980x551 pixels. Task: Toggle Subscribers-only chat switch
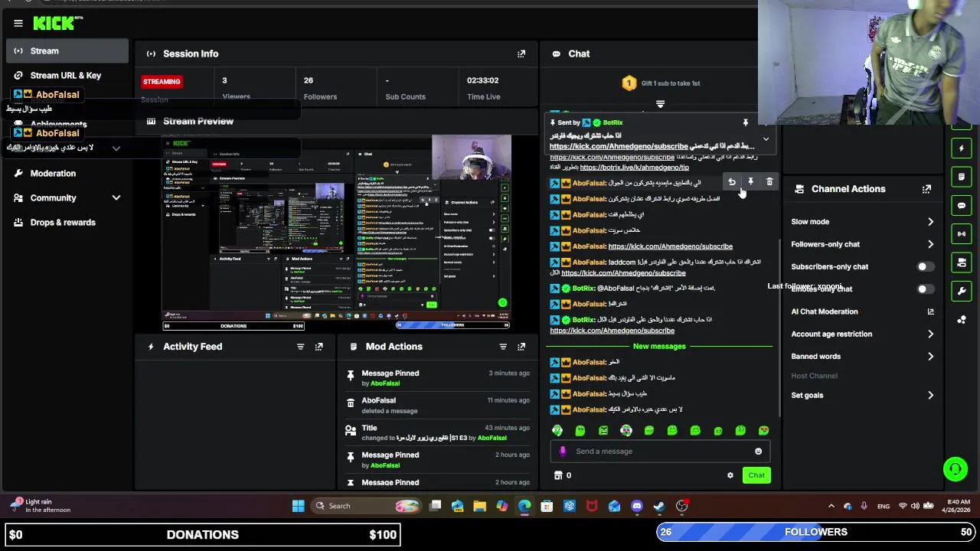click(926, 267)
